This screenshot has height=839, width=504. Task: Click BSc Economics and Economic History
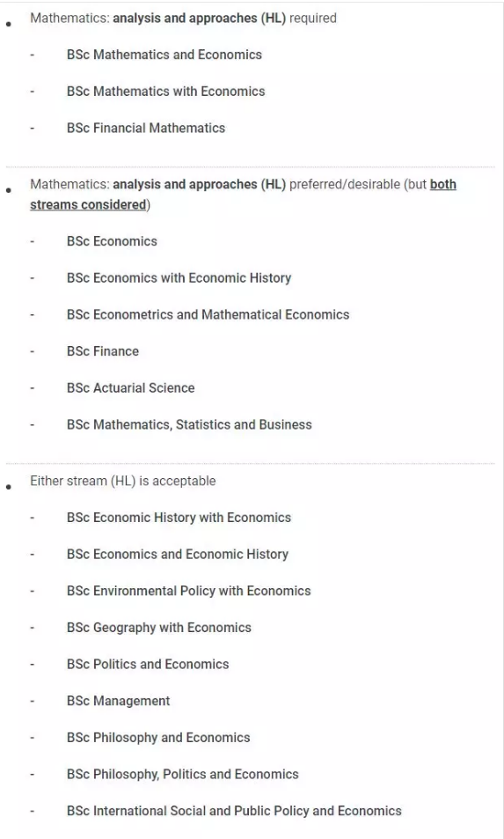[178, 555]
